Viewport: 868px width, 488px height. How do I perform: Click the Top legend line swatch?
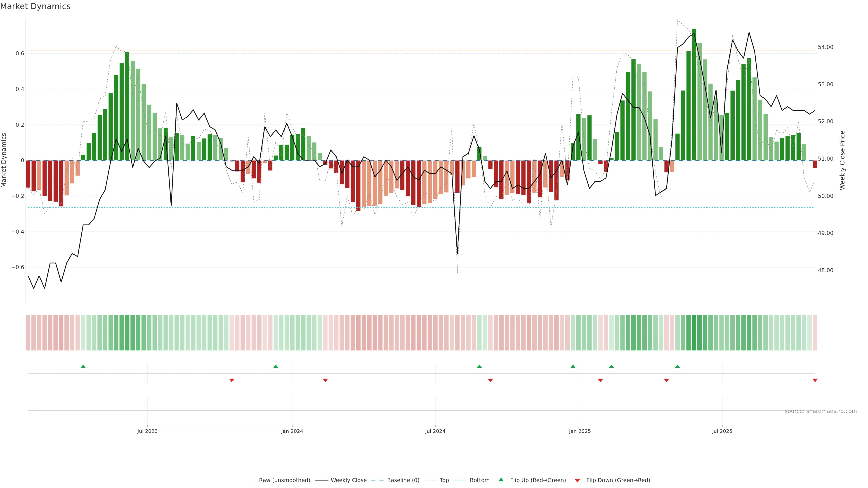[x=430, y=480]
